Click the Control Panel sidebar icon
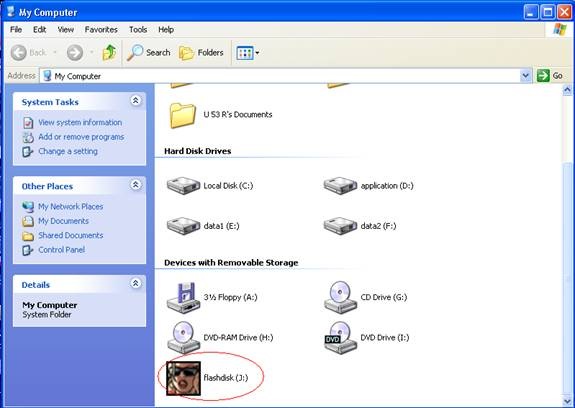The height and width of the screenshot is (408, 575). 28,250
